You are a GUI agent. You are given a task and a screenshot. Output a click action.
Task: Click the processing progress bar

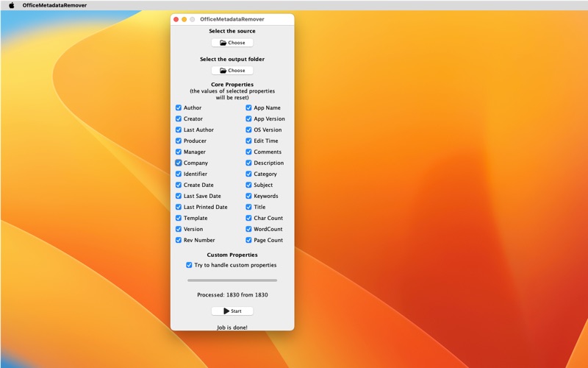(x=232, y=280)
